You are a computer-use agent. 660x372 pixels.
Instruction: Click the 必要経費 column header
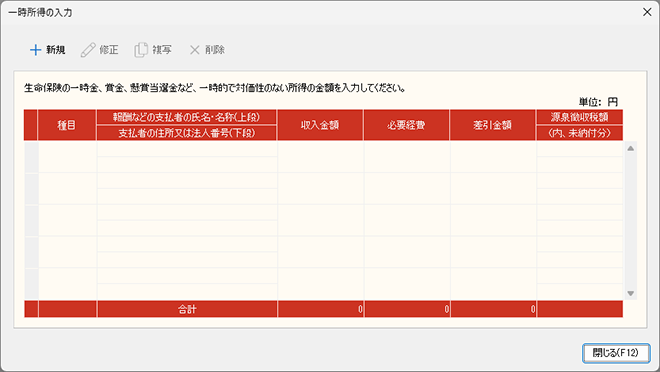[407, 125]
